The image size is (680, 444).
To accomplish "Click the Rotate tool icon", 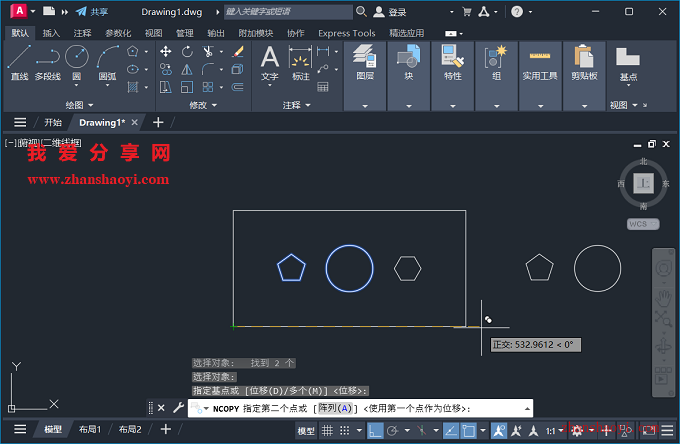I will coord(187,52).
